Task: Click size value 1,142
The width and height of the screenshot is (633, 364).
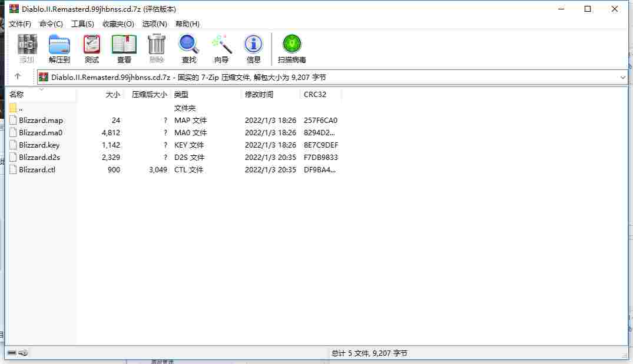Action: coord(111,145)
